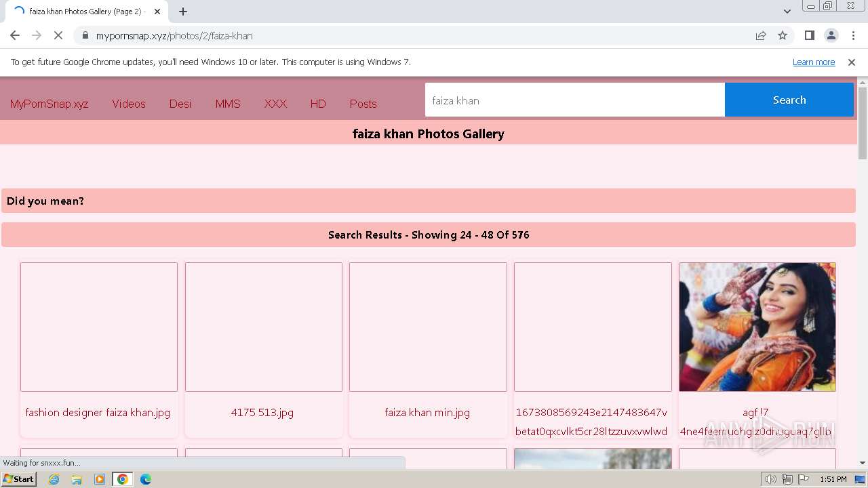Screen dimensions: 868x488
Task: Go back to the previous page
Action: (15, 35)
